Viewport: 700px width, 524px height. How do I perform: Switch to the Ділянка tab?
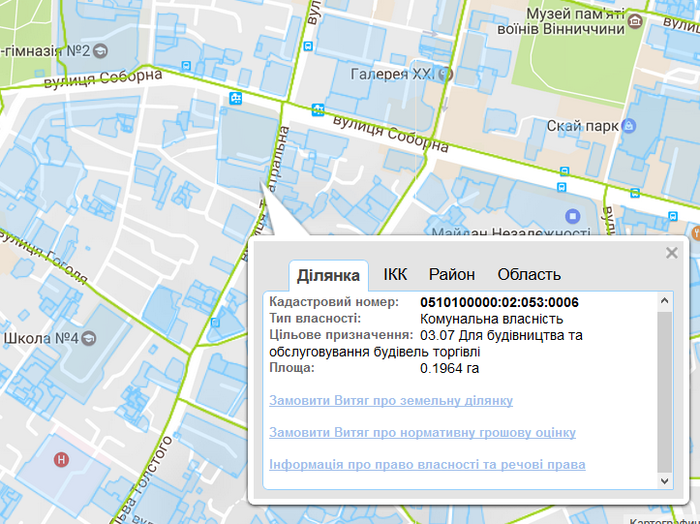point(329,275)
